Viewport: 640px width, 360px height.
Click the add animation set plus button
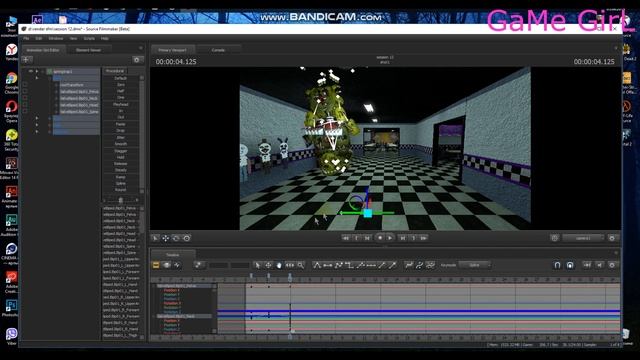point(27,60)
